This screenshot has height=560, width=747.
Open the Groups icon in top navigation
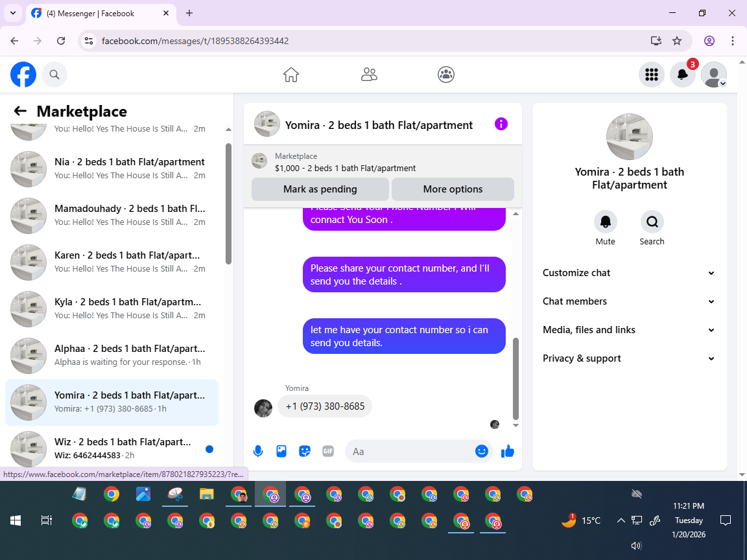point(446,75)
